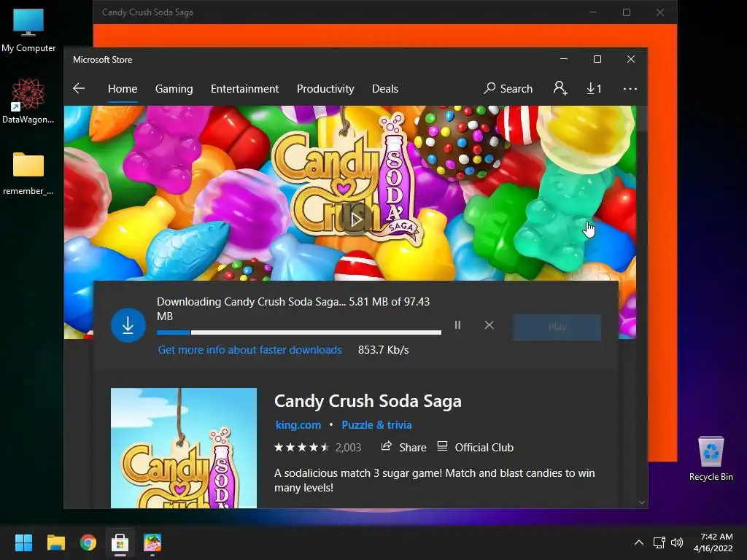Select the My Computer desktop icon
Viewport: 747px width, 560px height.
coord(28,31)
